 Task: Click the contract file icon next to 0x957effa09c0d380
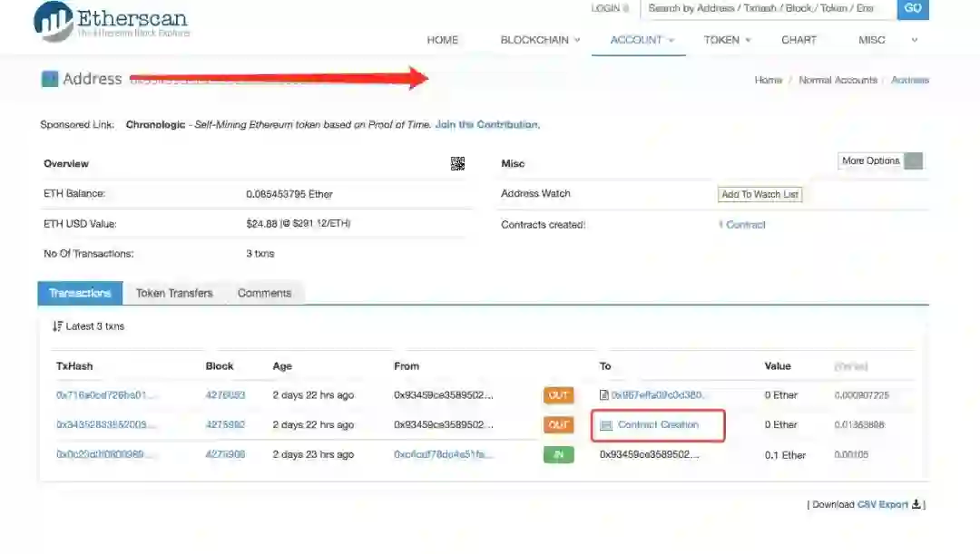coord(603,394)
